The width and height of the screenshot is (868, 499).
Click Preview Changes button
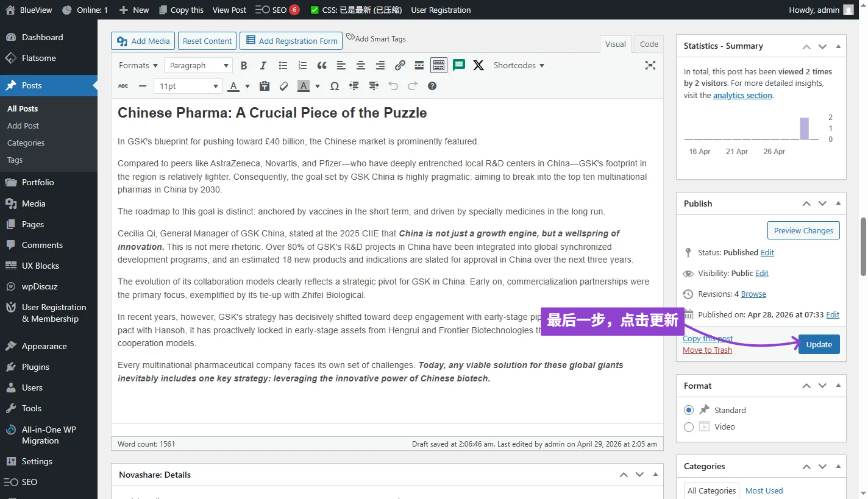click(803, 230)
